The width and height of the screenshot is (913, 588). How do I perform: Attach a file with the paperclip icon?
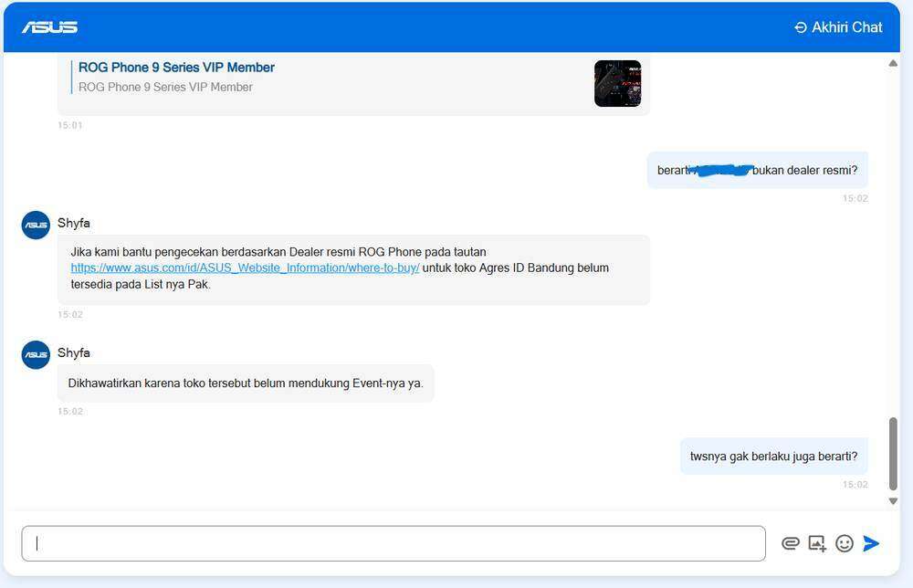[x=790, y=543]
